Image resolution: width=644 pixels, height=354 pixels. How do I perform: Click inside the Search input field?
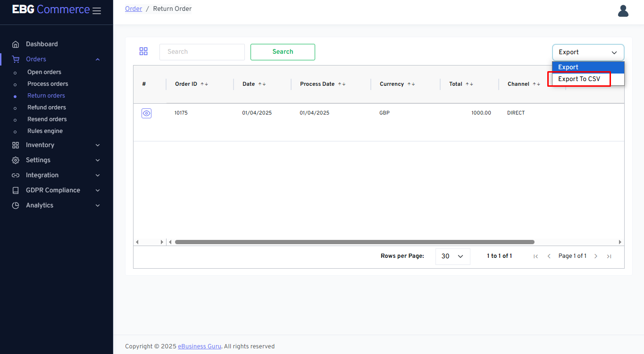click(x=202, y=52)
